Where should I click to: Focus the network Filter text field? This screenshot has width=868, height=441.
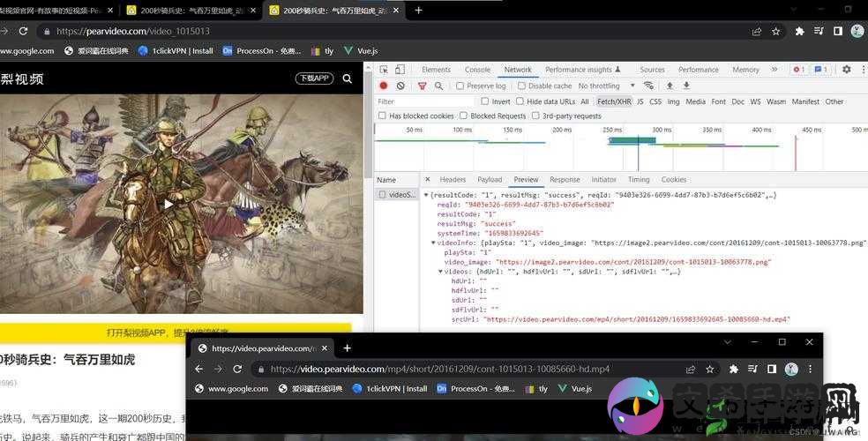click(425, 101)
